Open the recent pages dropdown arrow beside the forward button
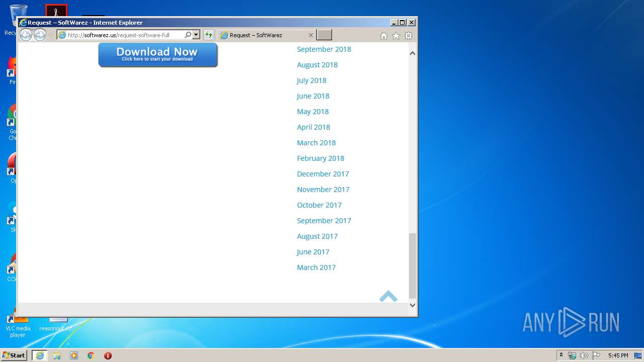Image resolution: width=644 pixels, height=362 pixels. (x=51, y=35)
